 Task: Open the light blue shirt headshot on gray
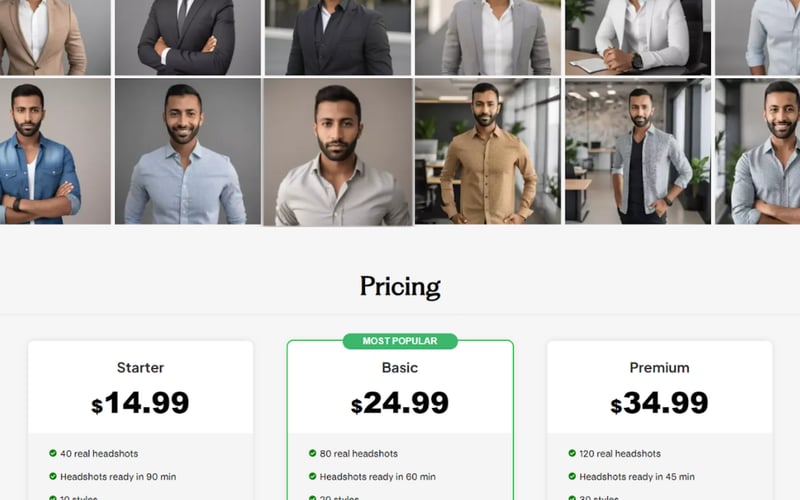(x=187, y=151)
